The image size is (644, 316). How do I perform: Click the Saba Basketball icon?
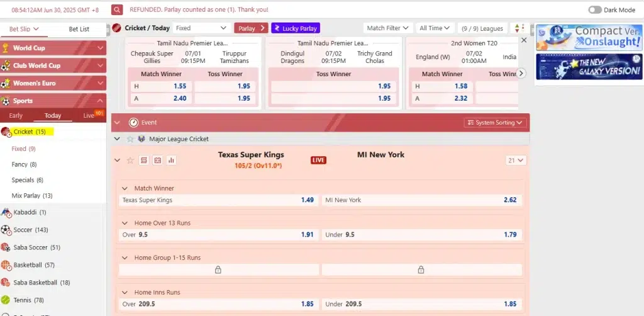(5, 283)
